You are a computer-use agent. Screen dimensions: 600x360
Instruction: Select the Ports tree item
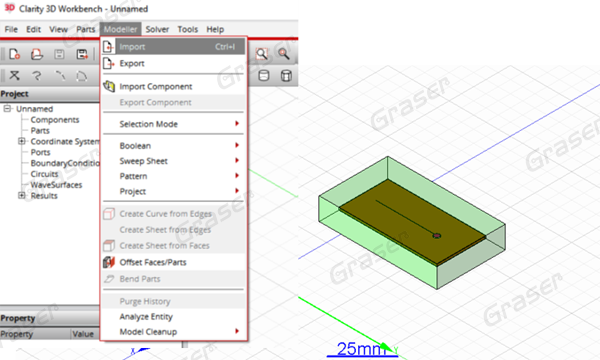pos(40,152)
